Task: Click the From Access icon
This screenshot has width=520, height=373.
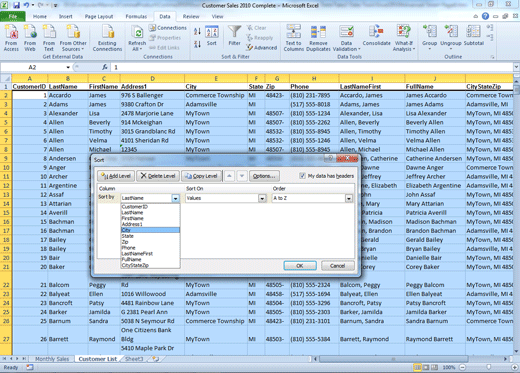Action: tap(11, 38)
